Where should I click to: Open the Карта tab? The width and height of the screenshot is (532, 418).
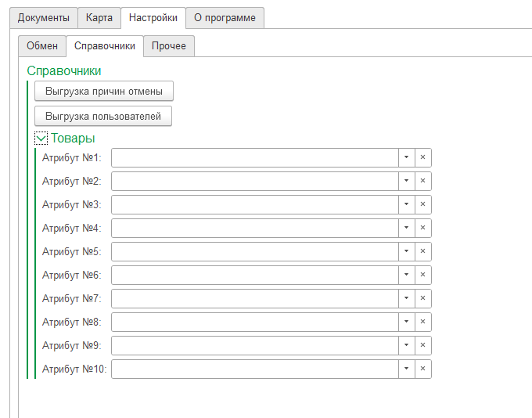[99, 18]
